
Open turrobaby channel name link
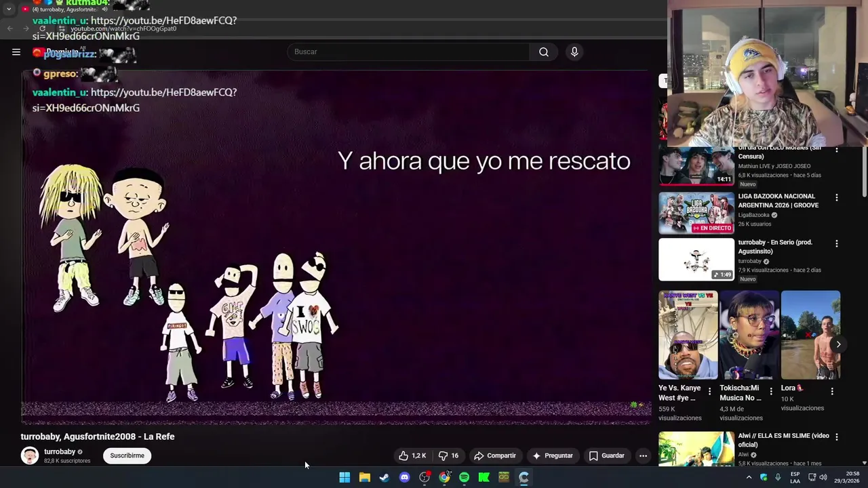60,451
